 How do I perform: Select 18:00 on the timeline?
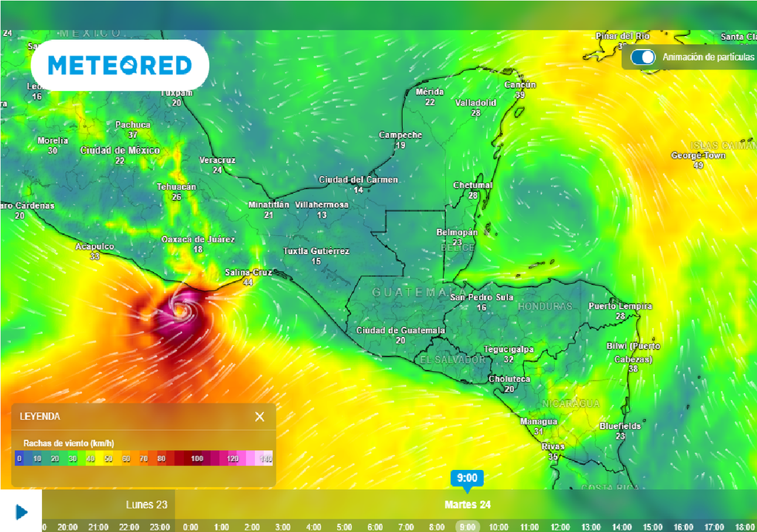tap(745, 527)
